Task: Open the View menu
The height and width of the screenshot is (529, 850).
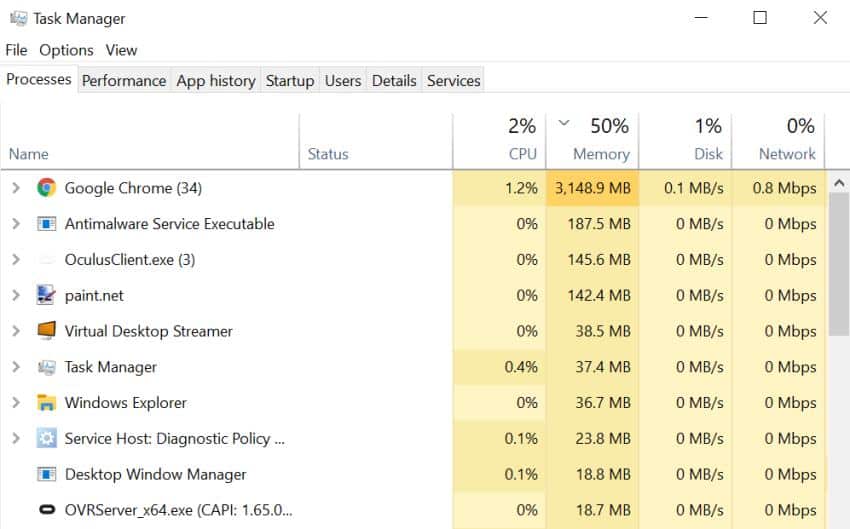Action: pyautogui.click(x=121, y=50)
